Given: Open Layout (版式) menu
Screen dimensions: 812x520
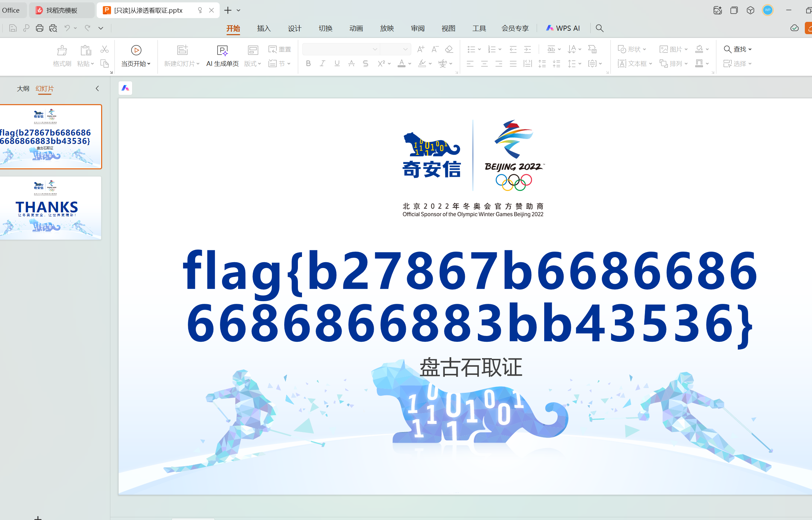Looking at the screenshot, I should coord(253,56).
